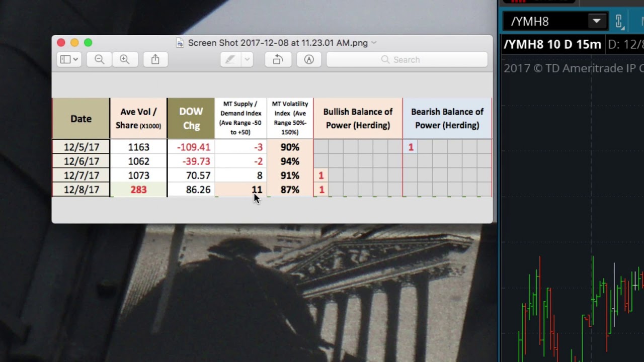Click the MT Volatility Index header
The image size is (644, 362).
coord(290,118)
